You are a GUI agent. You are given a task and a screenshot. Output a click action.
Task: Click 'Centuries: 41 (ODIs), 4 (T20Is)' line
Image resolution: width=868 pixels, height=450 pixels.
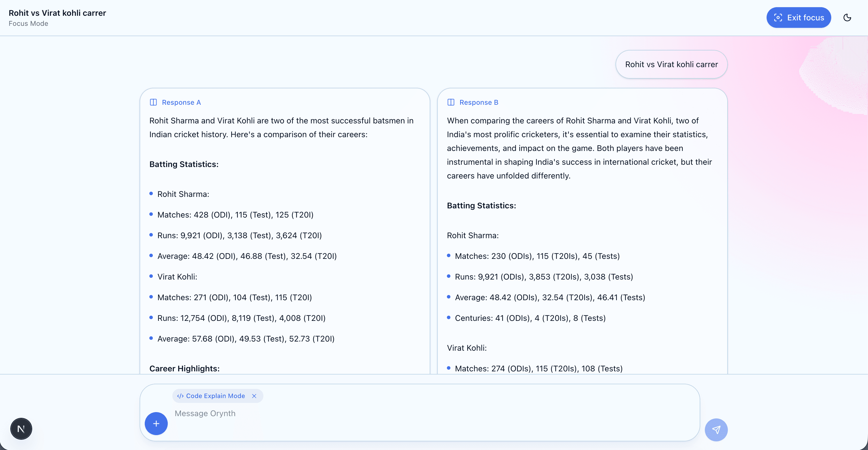pyautogui.click(x=531, y=318)
